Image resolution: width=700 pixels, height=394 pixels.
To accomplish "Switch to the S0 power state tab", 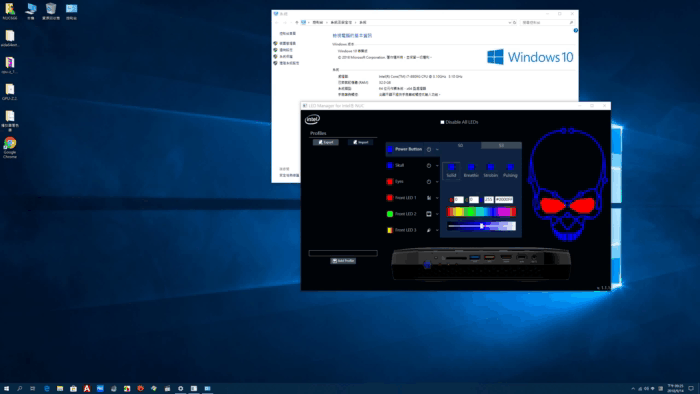I will coord(460,145).
